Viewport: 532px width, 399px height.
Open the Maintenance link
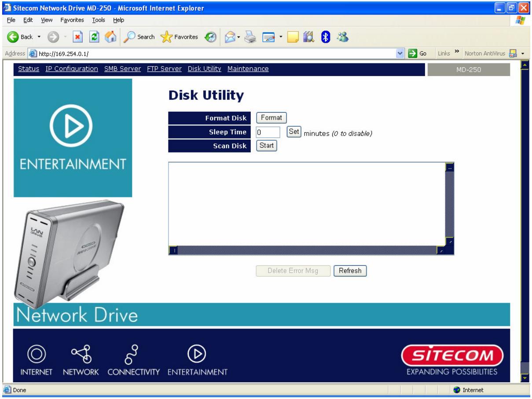pos(248,69)
